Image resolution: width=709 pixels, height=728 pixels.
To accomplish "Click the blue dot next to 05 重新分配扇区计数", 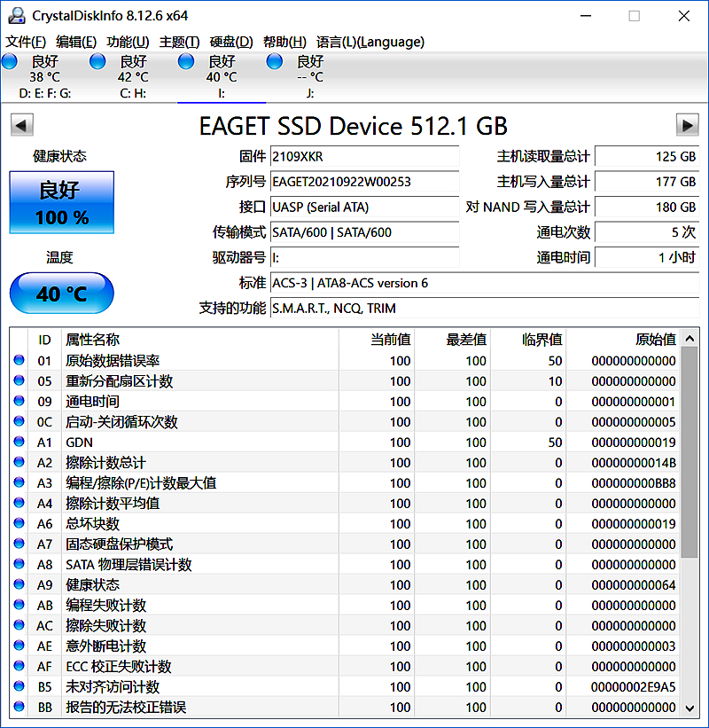I will [19, 381].
